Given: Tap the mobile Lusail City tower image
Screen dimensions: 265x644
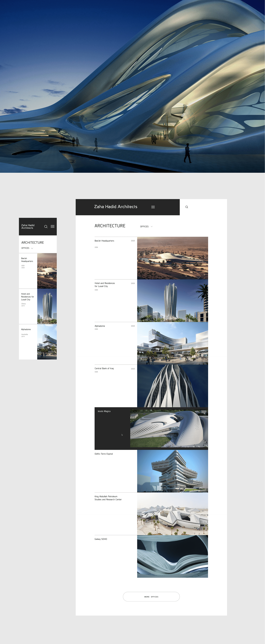Looking at the screenshot, I should (47, 306).
